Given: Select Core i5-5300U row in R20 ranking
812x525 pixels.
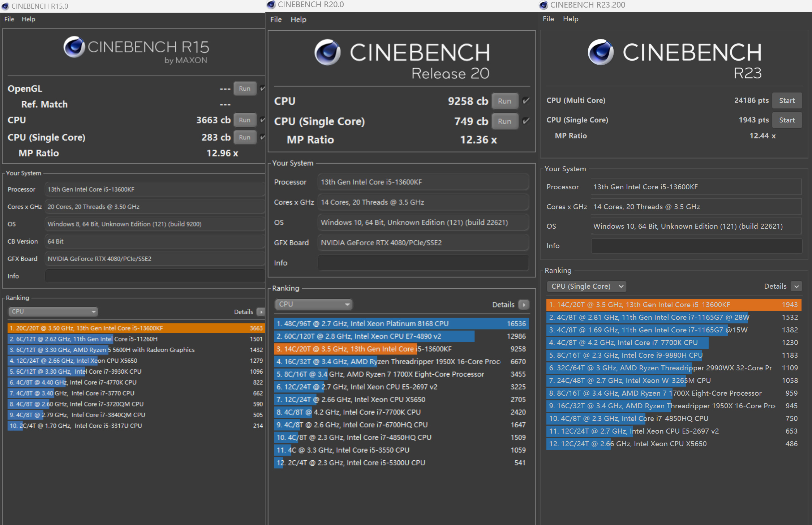Looking at the screenshot, I should 401,463.
